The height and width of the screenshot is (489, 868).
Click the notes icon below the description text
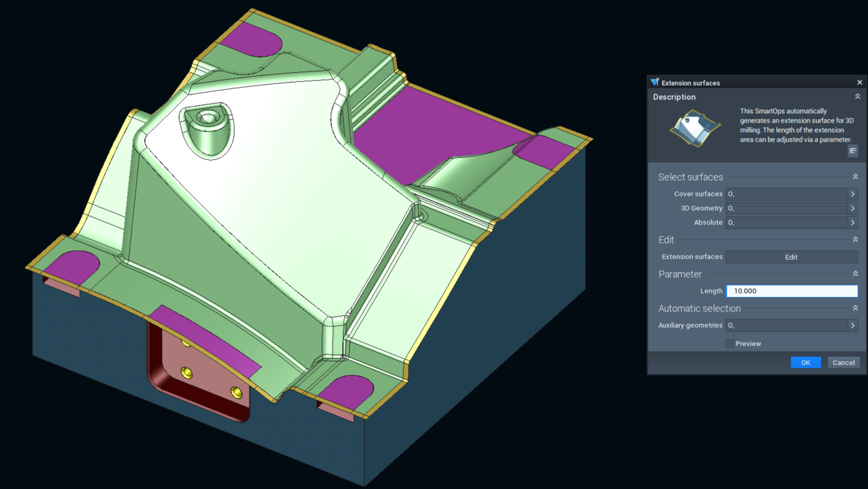click(x=853, y=151)
